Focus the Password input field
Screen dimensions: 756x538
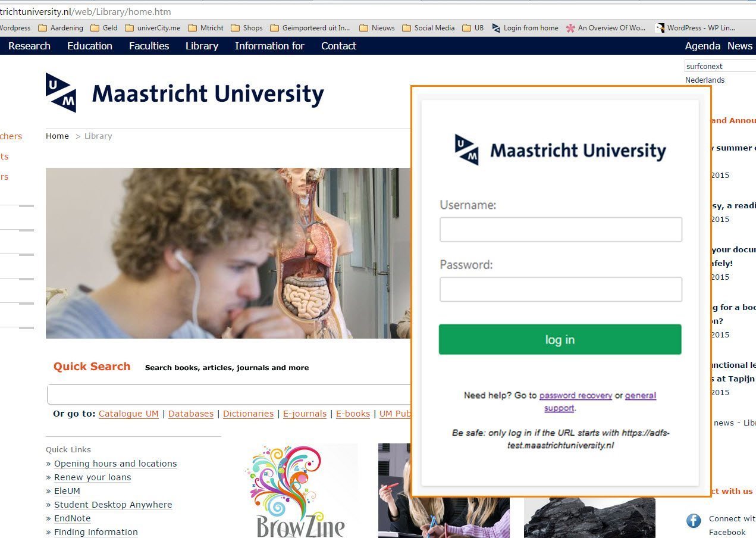tap(561, 289)
